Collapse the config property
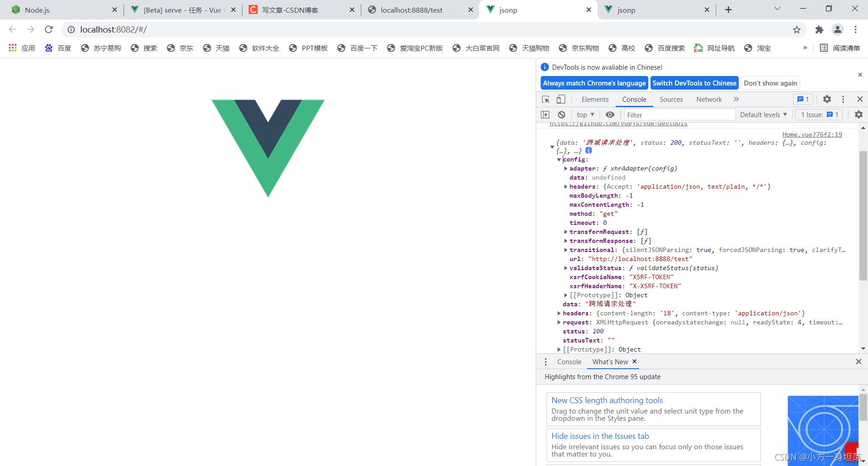Image resolution: width=868 pixels, height=466 pixels. (x=559, y=160)
